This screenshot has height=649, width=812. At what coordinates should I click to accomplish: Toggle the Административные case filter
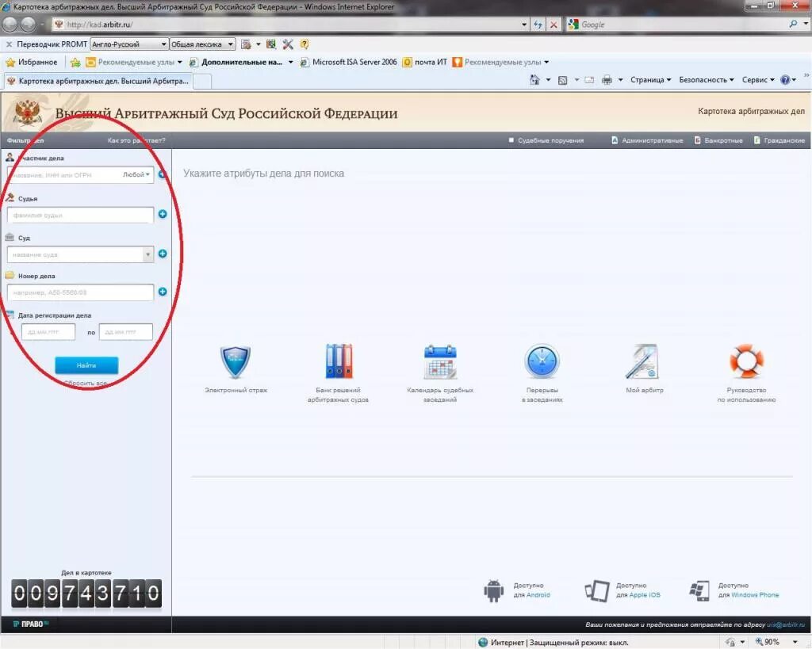[x=647, y=140]
